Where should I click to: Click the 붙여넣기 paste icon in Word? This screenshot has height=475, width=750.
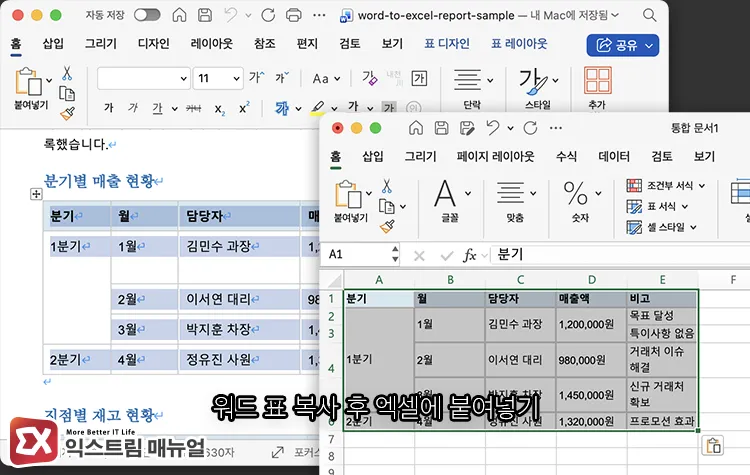point(28,82)
